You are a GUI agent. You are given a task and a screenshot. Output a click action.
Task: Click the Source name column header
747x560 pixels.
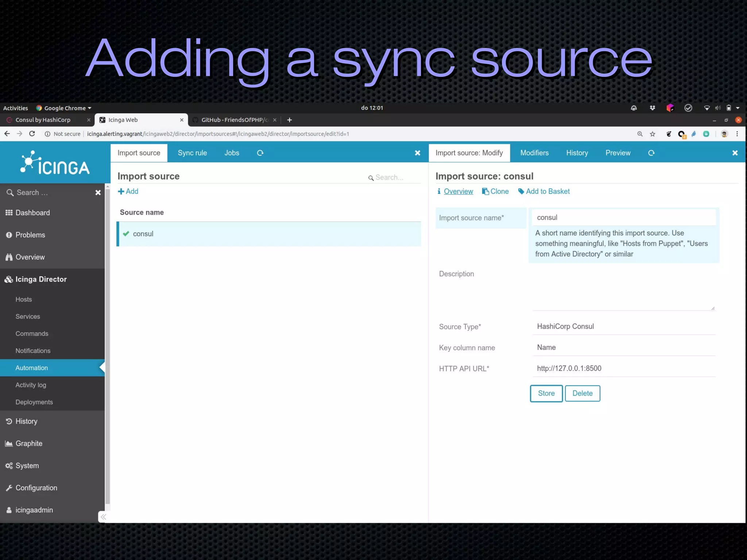click(x=142, y=213)
